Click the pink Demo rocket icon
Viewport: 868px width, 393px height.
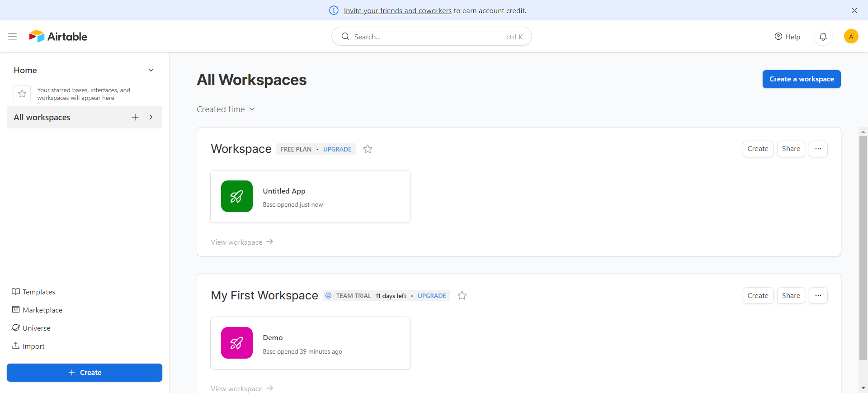237,343
